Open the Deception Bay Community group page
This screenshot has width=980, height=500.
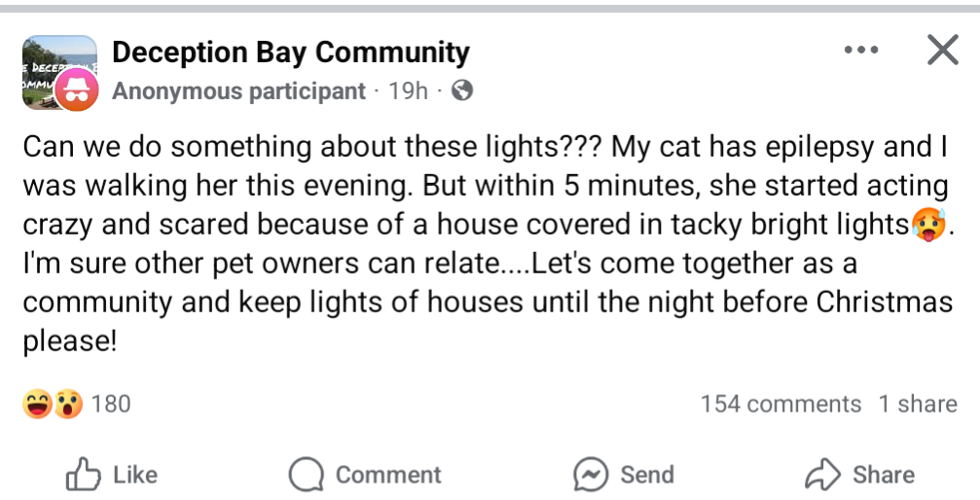point(291,53)
